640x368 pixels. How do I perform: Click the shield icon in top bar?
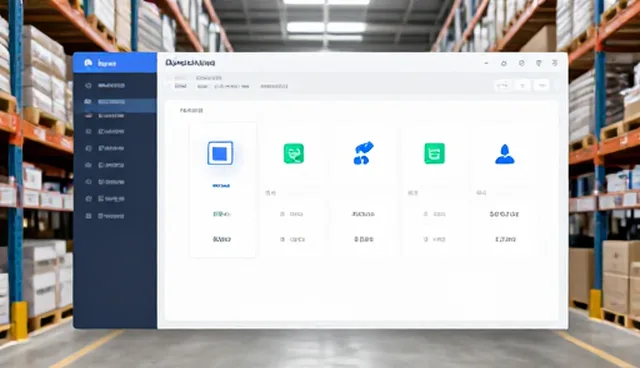[x=539, y=63]
